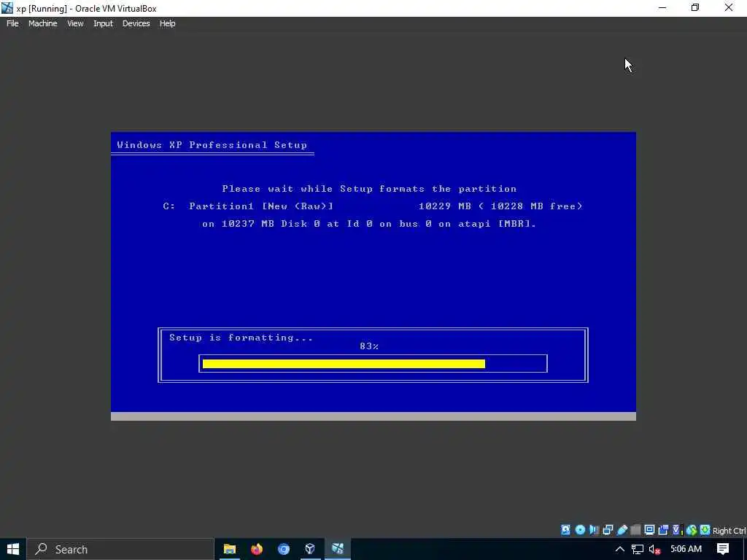747x560 pixels.
Task: Click the 83% progress percentage
Action: [369, 346]
